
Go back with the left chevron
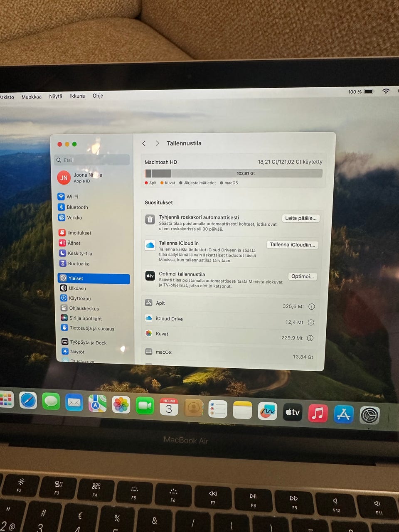click(x=144, y=143)
